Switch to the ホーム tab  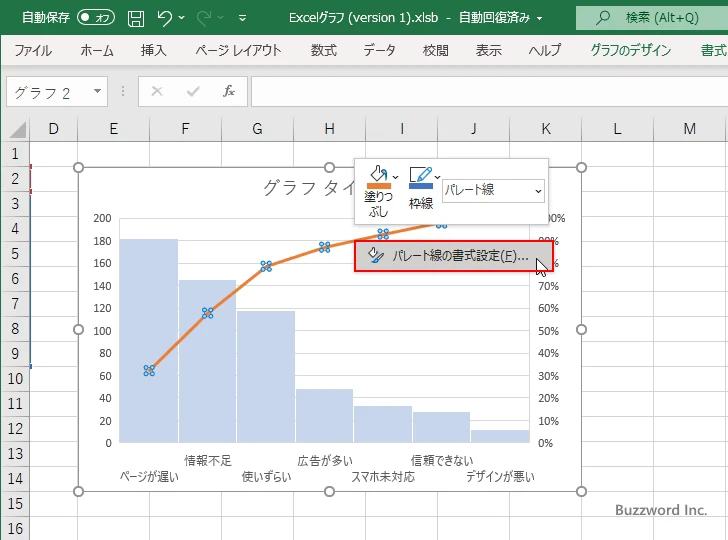coord(97,50)
